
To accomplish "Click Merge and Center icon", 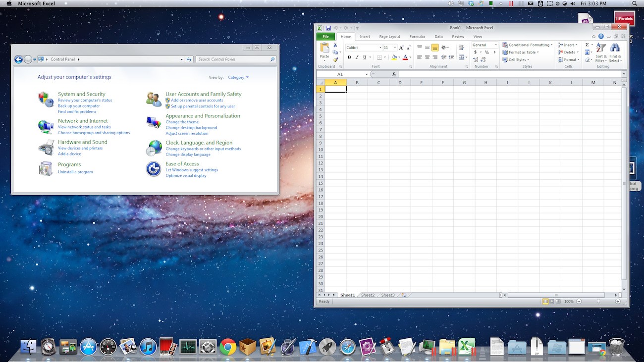I will (461, 57).
